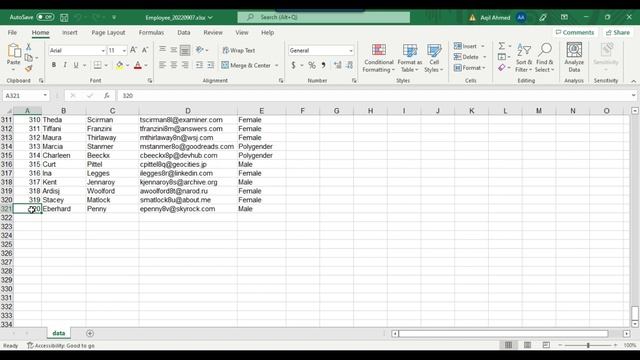Toggle Wrap Text

coord(239,50)
